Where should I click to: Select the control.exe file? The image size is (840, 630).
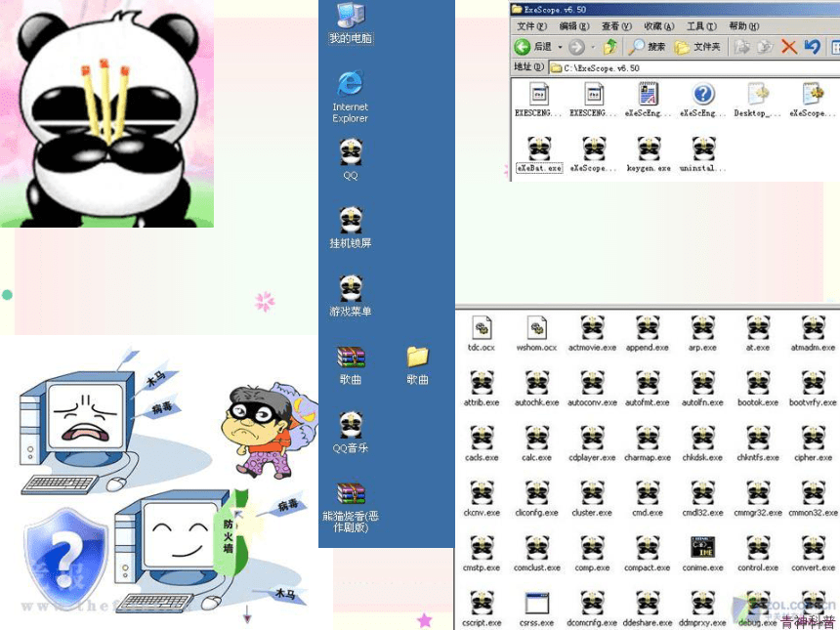[758, 554]
